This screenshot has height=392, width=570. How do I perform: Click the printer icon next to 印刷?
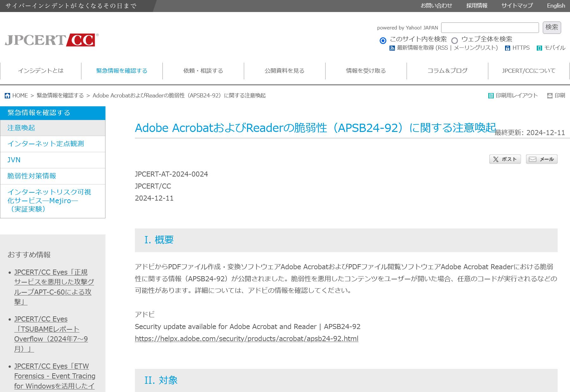tap(550, 96)
